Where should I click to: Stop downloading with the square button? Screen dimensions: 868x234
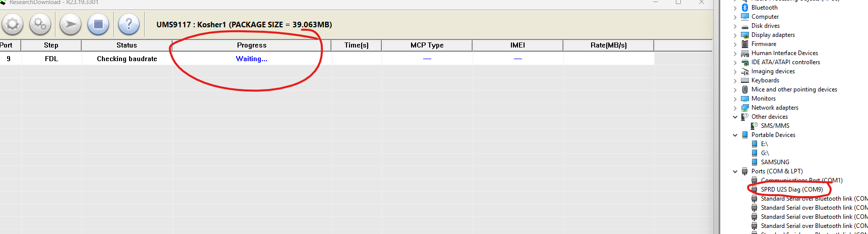[98, 24]
